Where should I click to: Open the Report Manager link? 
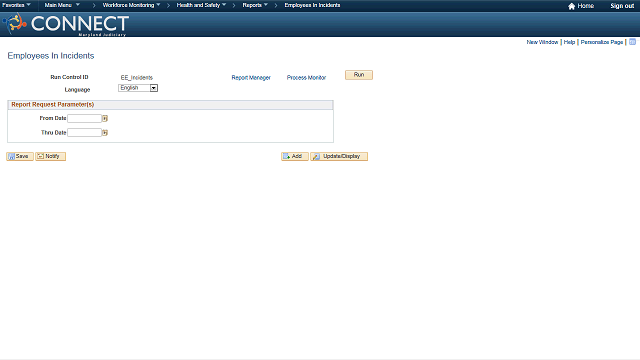click(251, 78)
